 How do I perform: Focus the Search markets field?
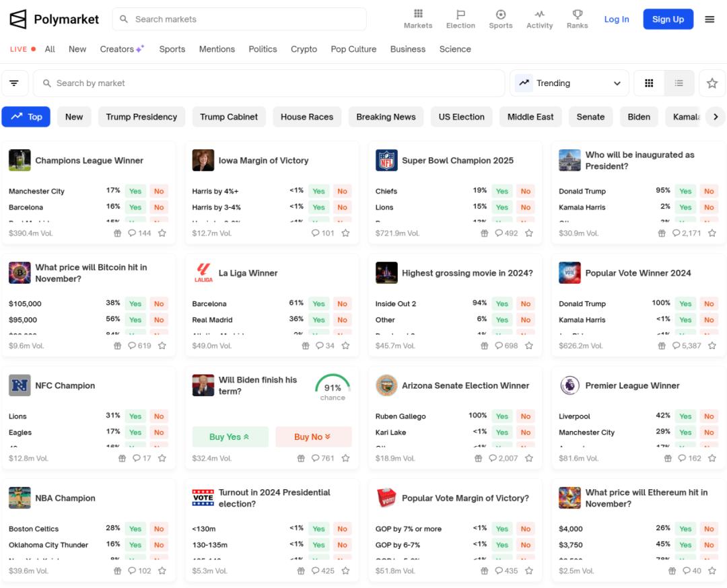tap(240, 20)
